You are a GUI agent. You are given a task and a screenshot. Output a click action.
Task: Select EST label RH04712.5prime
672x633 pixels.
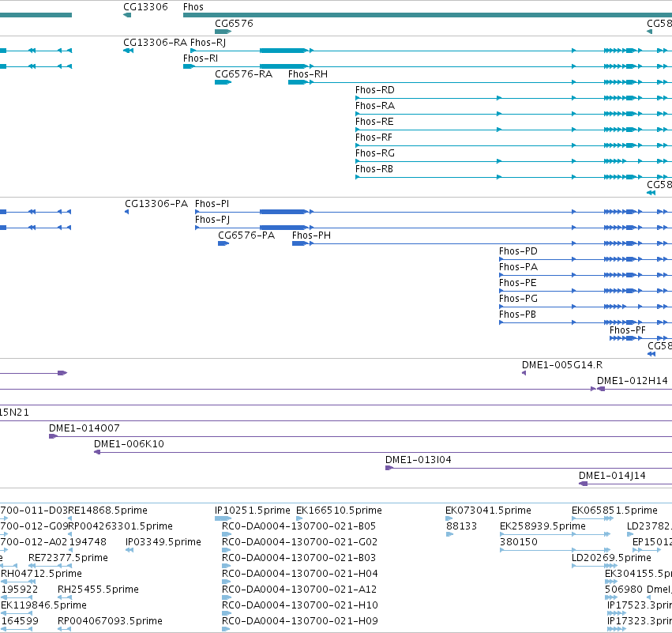click(x=41, y=575)
